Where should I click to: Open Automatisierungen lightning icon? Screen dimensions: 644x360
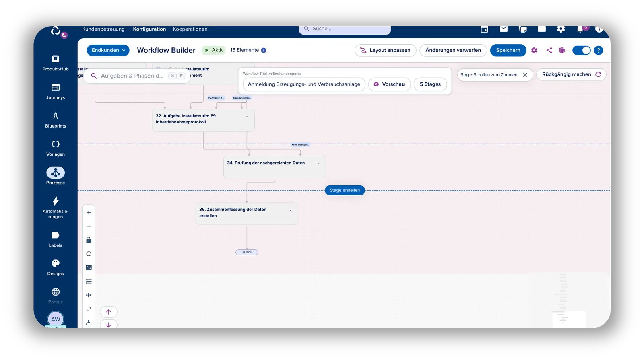tap(56, 201)
